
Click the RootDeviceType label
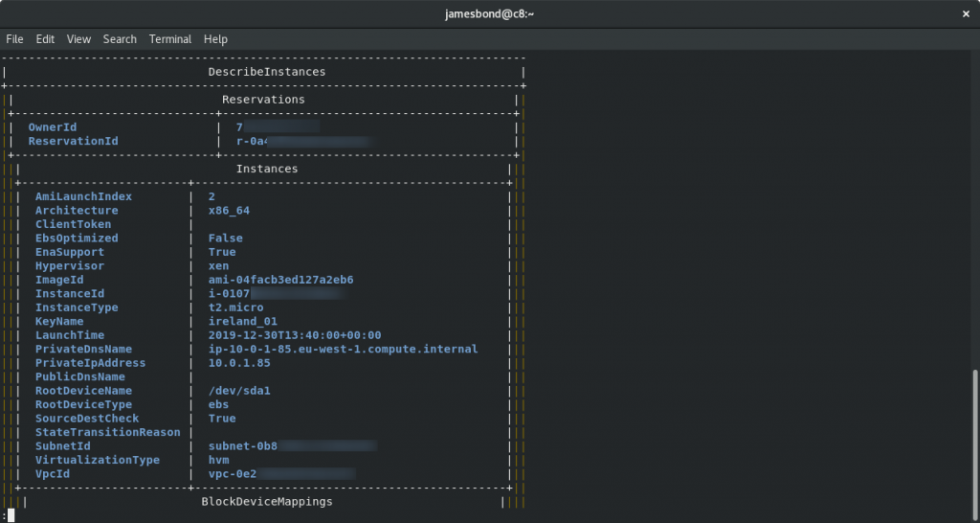[84, 405]
